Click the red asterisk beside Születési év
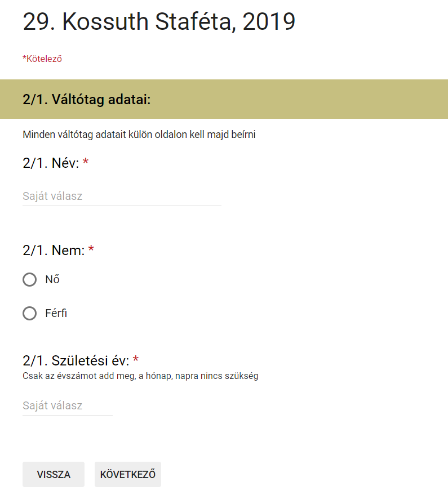The width and height of the screenshot is (448, 491). (136, 359)
